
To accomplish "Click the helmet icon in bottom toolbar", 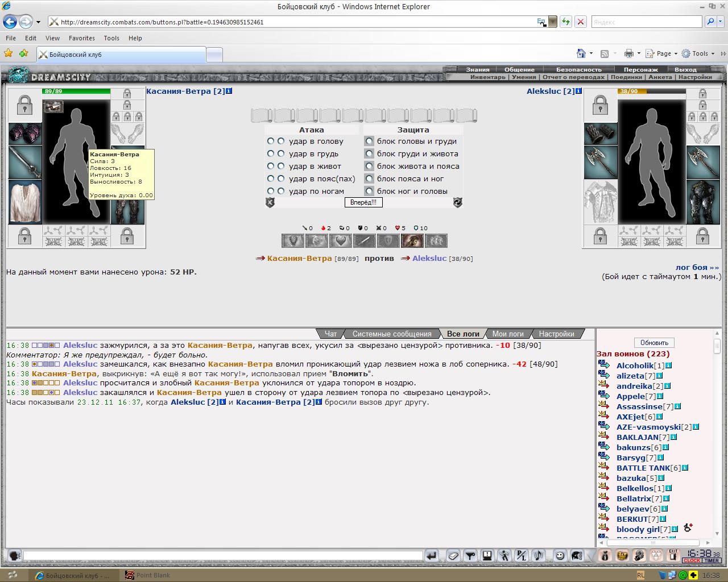I will [x=576, y=555].
